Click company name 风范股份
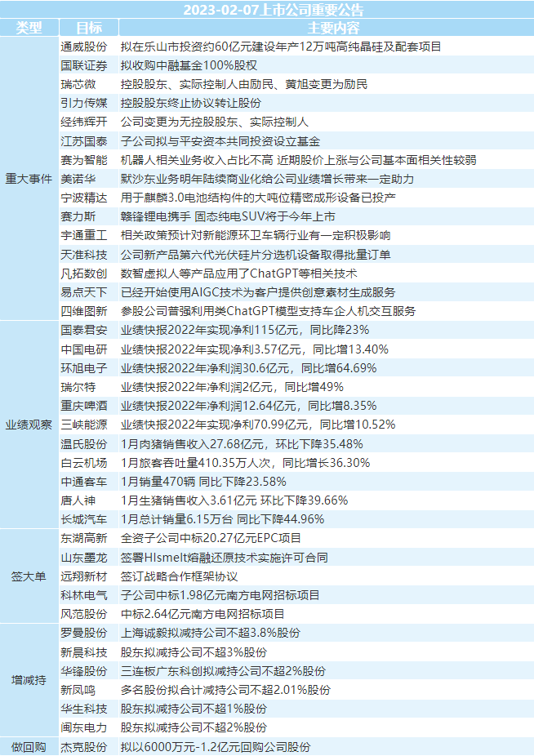 click(84, 613)
